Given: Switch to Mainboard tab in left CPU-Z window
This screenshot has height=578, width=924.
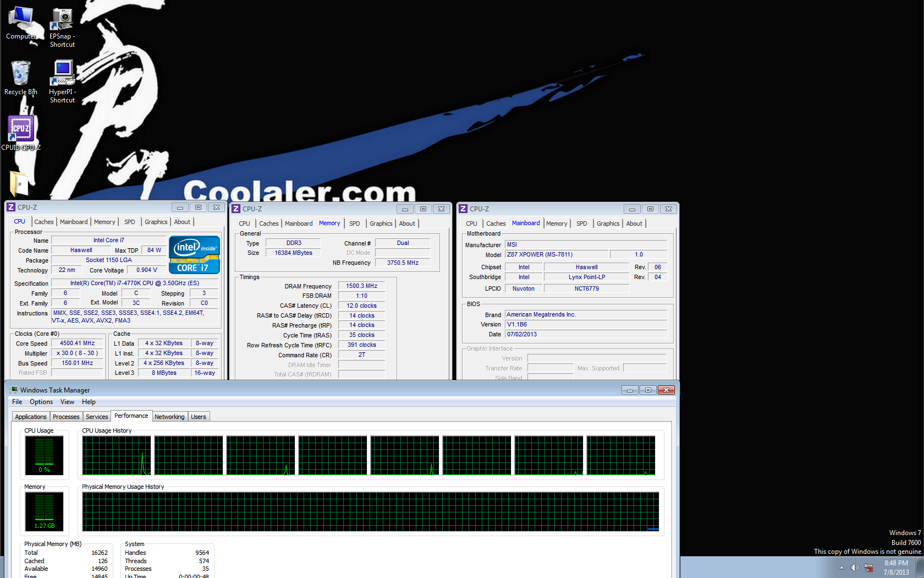Looking at the screenshot, I should [x=74, y=222].
